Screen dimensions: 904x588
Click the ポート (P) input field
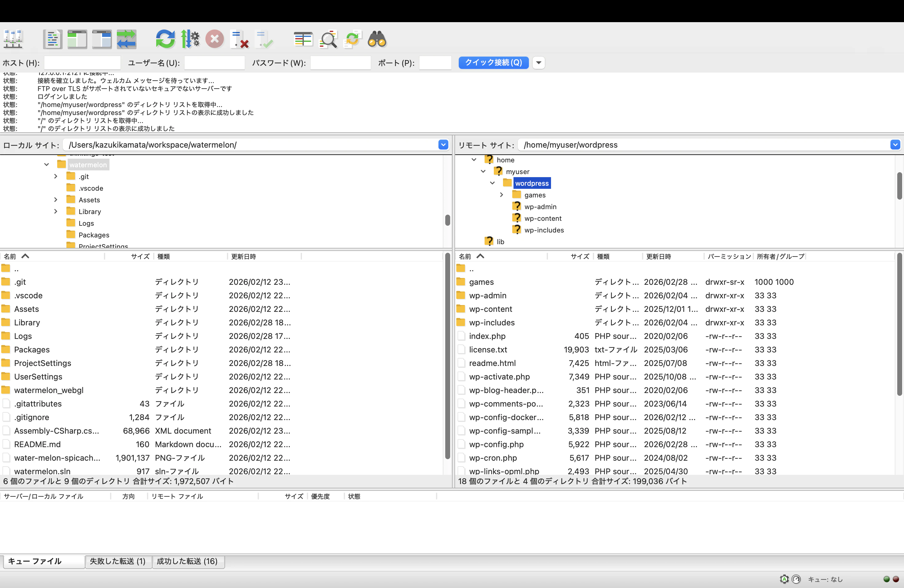pos(435,63)
